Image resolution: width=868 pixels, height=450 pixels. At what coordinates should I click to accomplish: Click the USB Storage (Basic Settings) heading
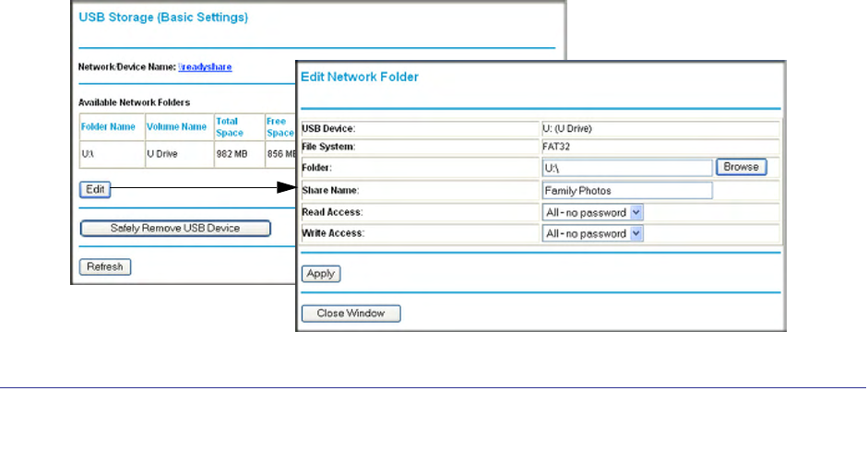pyautogui.click(x=163, y=18)
